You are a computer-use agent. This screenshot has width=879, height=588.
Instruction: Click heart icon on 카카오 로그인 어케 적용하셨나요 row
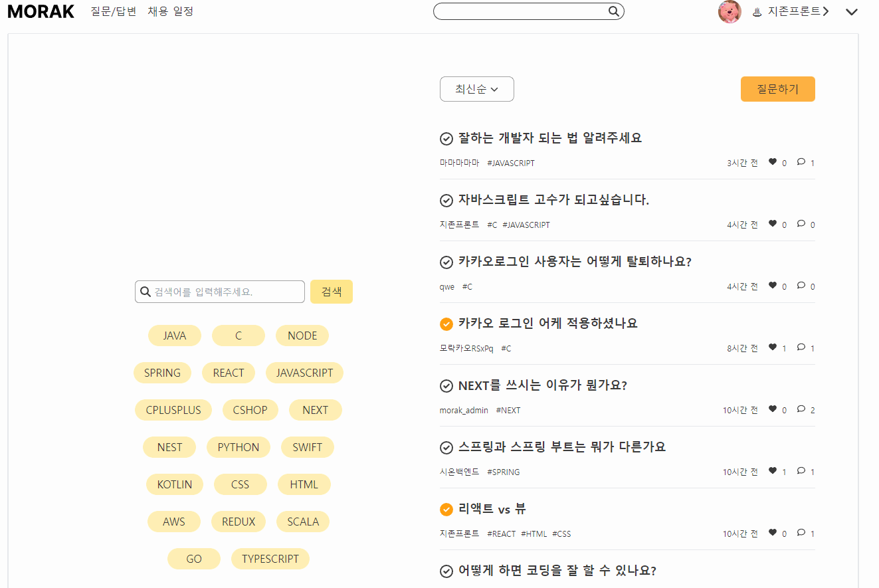[773, 347]
